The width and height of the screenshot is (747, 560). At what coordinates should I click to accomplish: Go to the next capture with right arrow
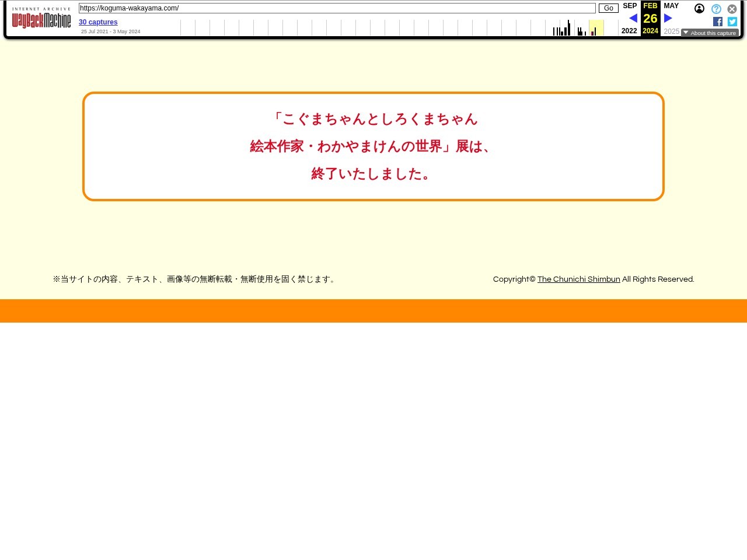pyautogui.click(x=668, y=19)
